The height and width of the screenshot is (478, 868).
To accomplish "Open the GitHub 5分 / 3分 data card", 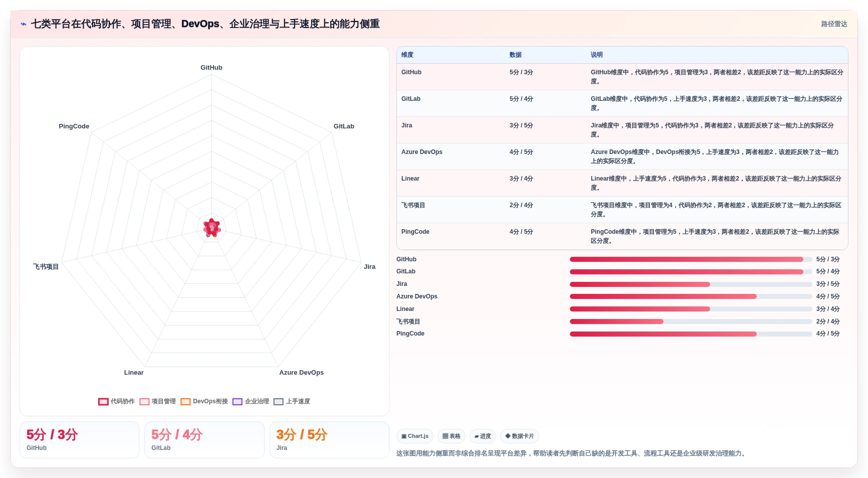I will tap(79, 440).
